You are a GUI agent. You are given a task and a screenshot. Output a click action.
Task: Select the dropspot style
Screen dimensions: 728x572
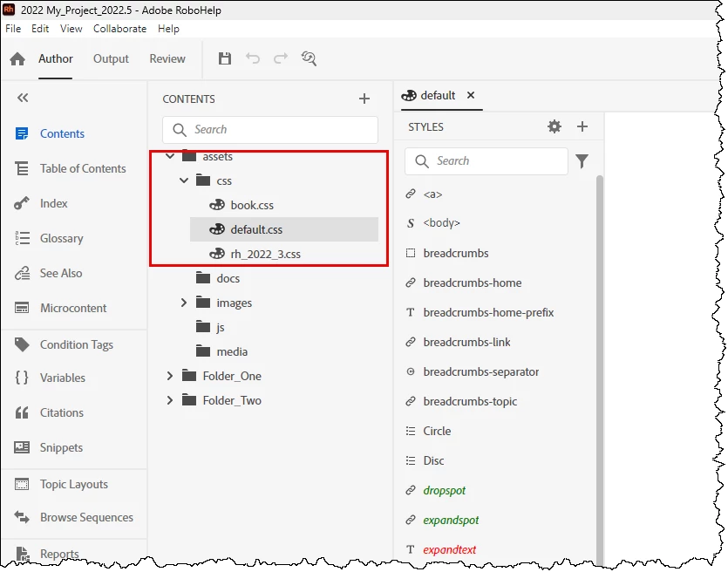(x=435, y=490)
